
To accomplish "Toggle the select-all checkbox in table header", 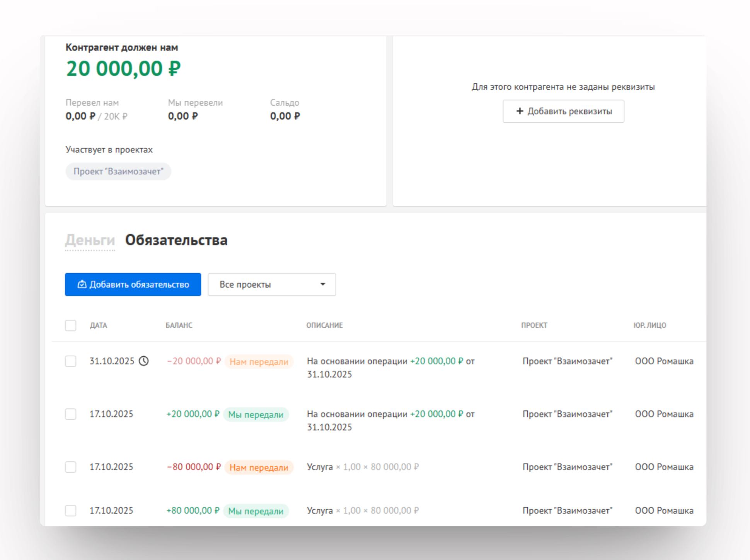I will pyautogui.click(x=71, y=325).
